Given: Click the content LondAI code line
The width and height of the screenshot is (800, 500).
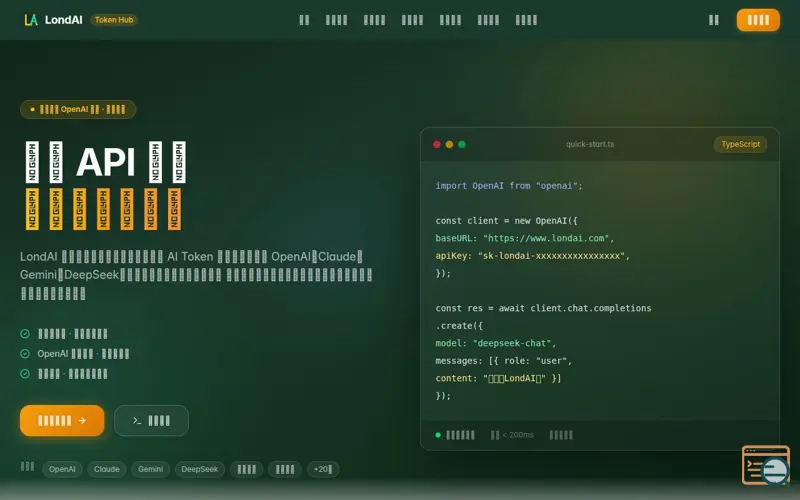Looking at the screenshot, I should click(498, 378).
